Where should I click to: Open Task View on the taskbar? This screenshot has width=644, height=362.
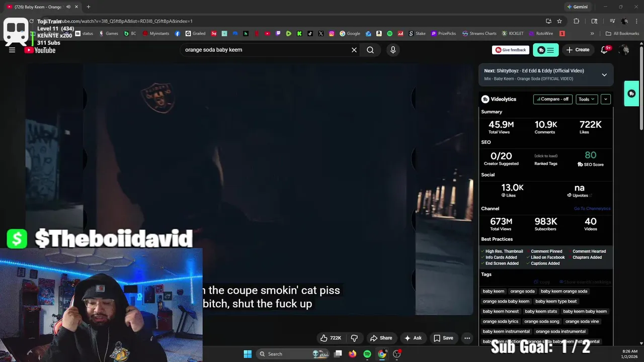coord(339,354)
